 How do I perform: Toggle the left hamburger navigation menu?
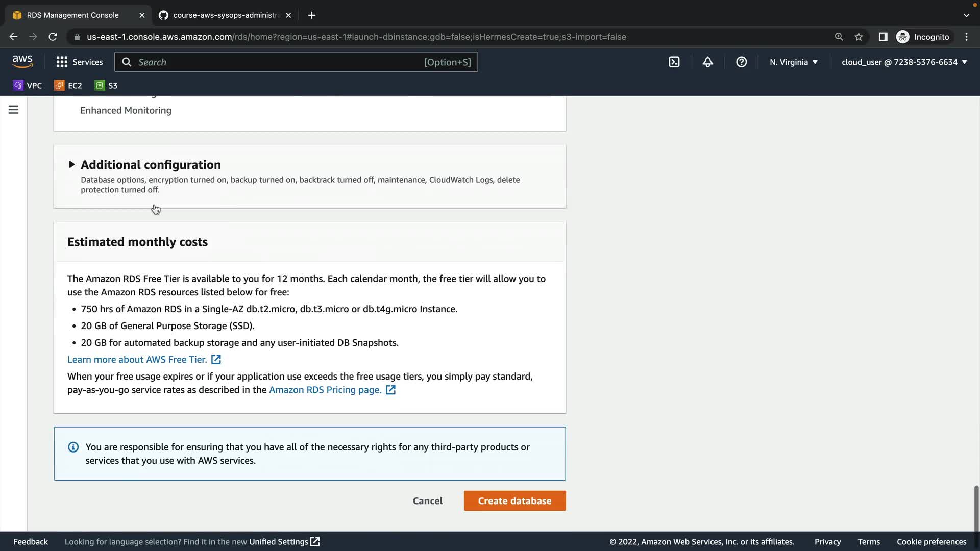pos(13,110)
